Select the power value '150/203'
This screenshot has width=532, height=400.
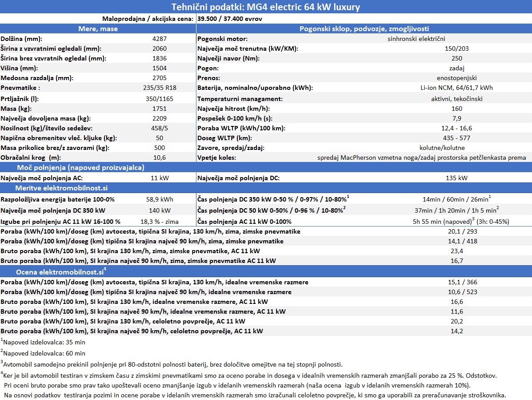tap(457, 48)
